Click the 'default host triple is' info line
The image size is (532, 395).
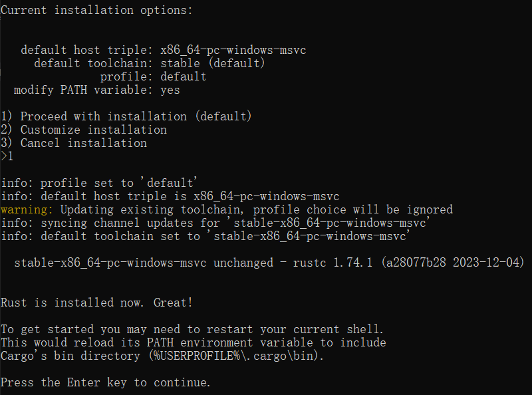pos(170,196)
